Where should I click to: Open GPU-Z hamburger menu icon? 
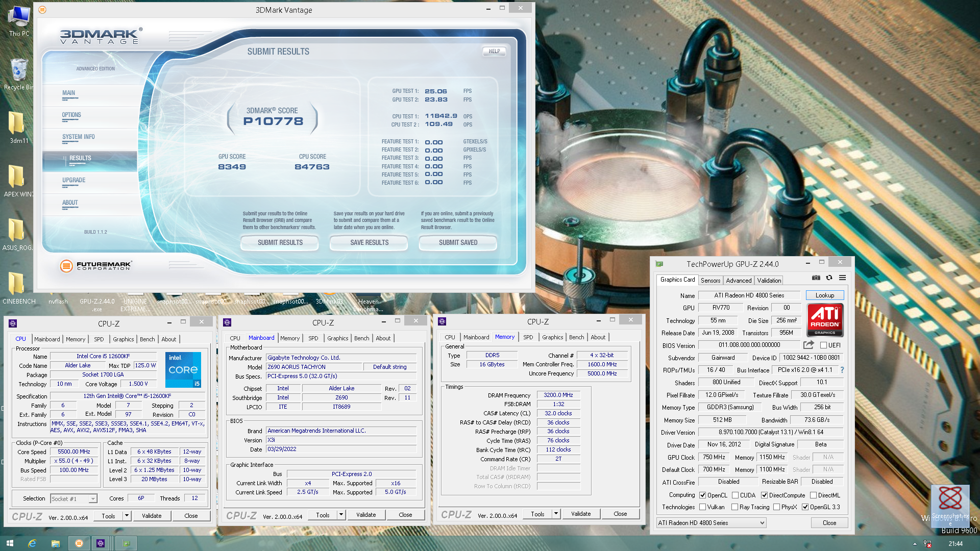click(x=842, y=278)
